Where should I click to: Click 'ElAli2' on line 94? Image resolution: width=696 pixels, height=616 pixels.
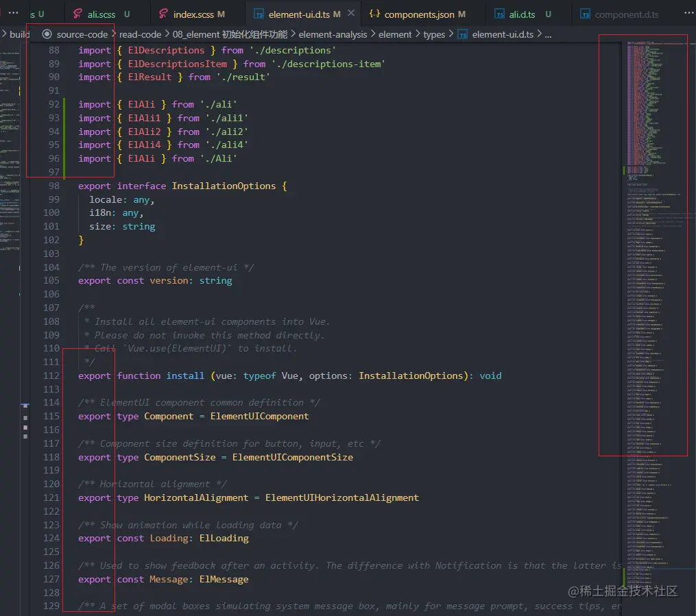point(144,132)
